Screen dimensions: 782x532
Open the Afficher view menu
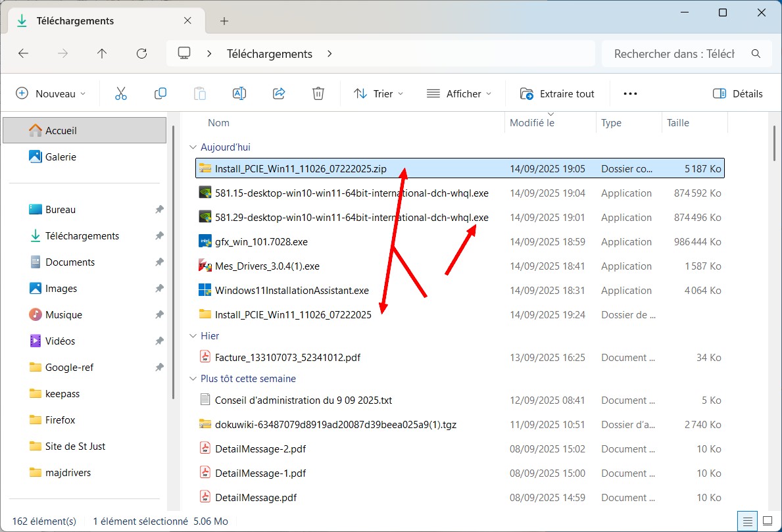[x=459, y=93]
